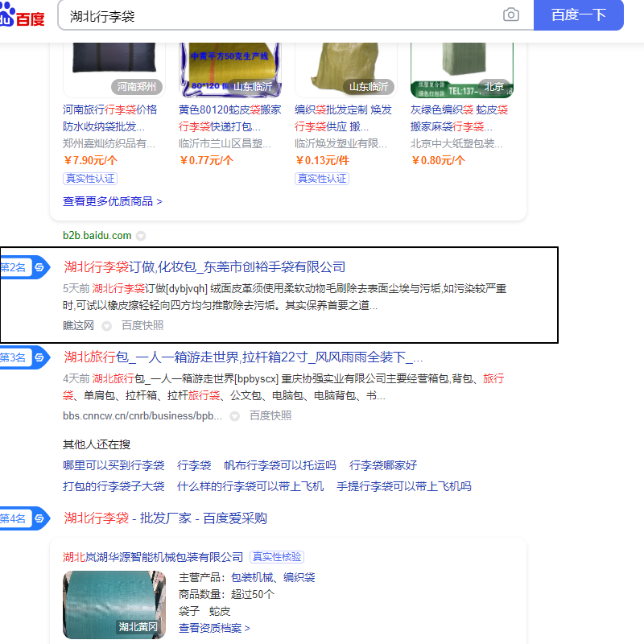Screen dimensions: 644x644
Task: Open result 湖北行李袋订做,化妆包_东莞市创裕手袋有限公司
Action: 204,267
